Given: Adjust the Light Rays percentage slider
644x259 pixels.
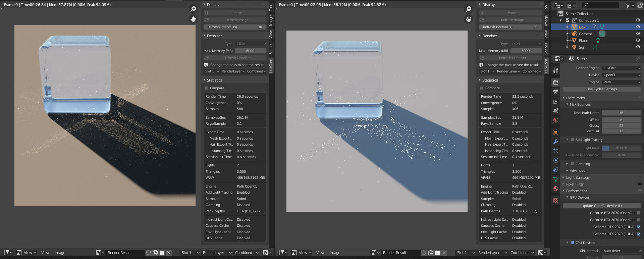Looking at the screenshot, I should (x=621, y=148).
